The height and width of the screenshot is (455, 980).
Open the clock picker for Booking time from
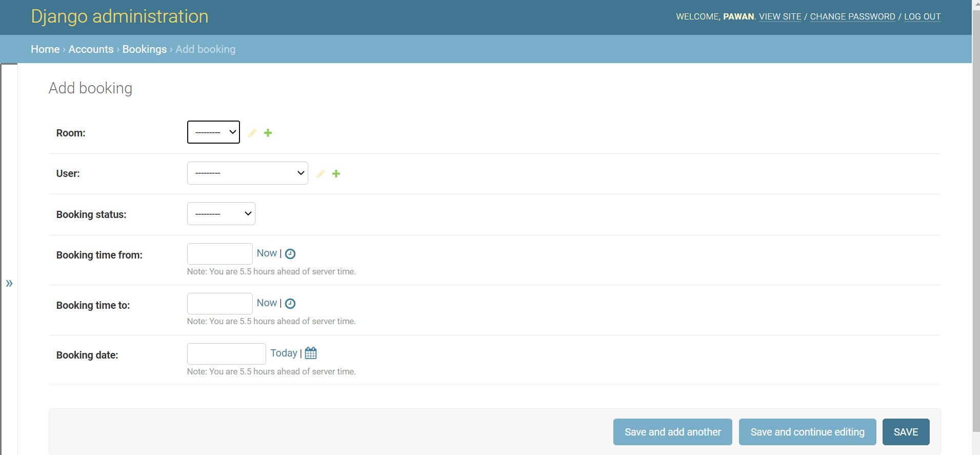click(x=290, y=254)
